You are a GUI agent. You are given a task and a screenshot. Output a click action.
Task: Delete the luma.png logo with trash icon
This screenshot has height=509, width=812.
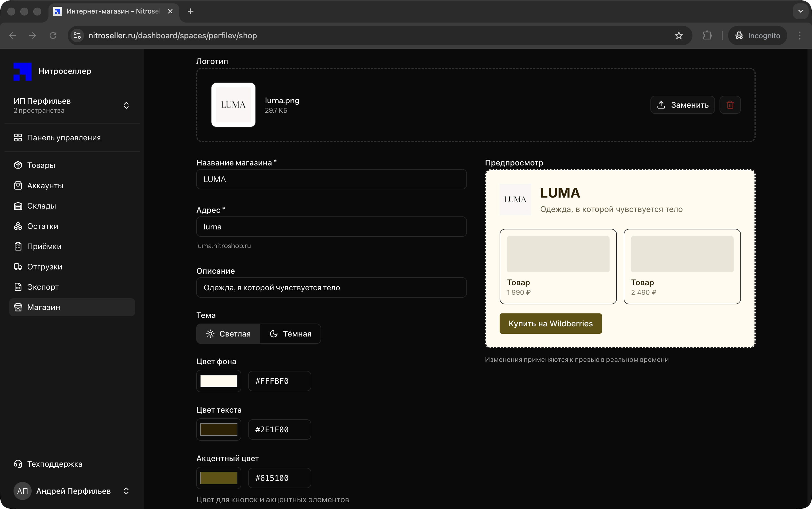[x=730, y=105]
